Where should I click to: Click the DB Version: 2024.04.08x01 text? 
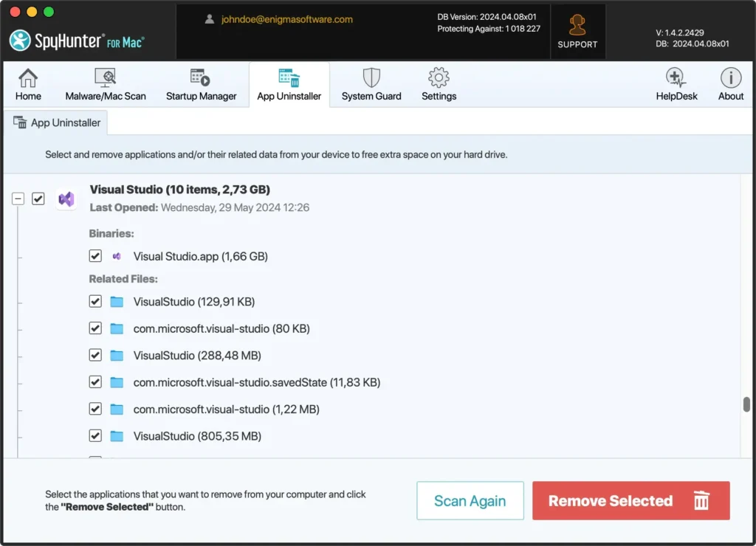coord(487,17)
